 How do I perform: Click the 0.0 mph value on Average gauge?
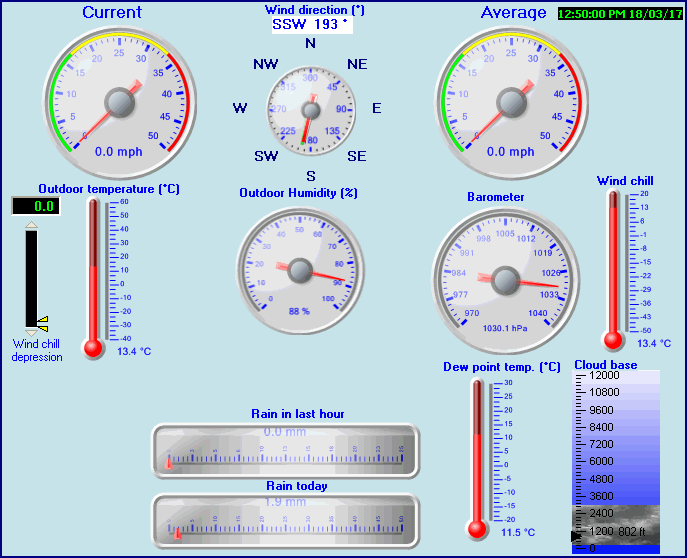click(x=510, y=152)
